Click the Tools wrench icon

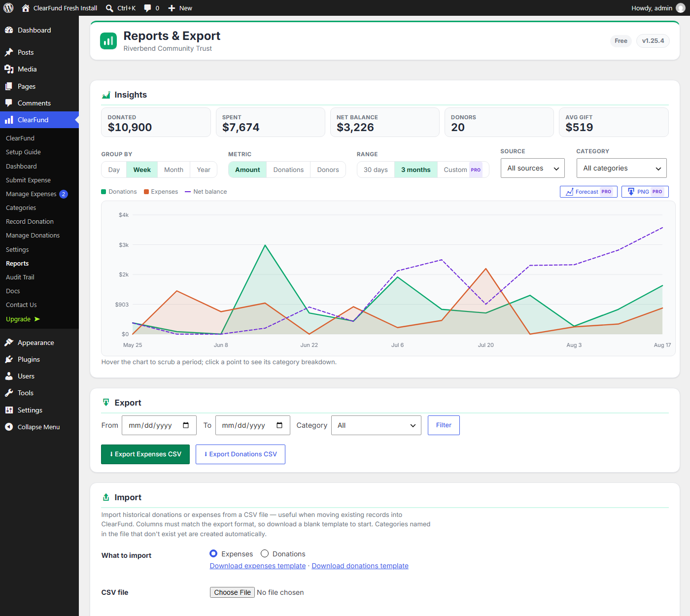coord(9,393)
